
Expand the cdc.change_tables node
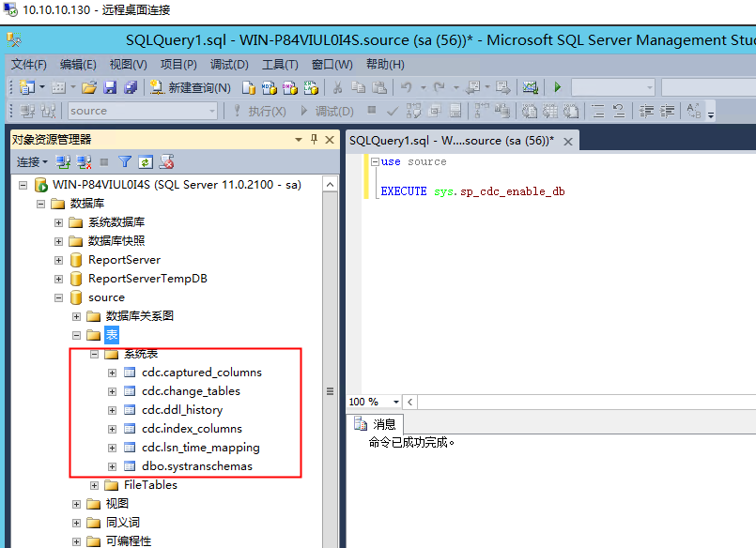coord(113,390)
